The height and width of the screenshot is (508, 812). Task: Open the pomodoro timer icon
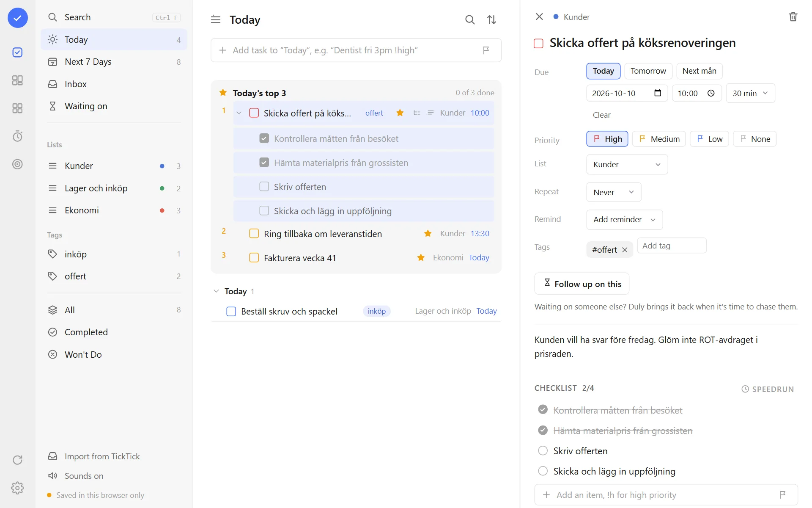pos(17,136)
